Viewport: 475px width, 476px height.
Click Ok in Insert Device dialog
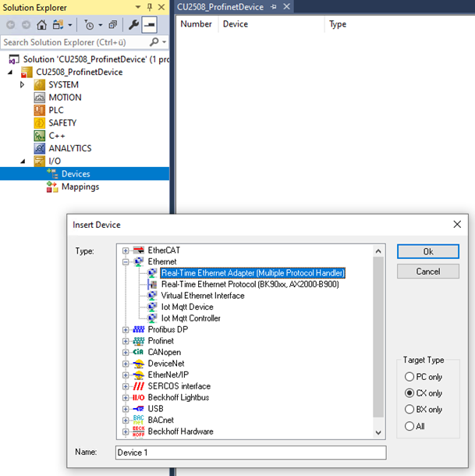click(x=428, y=252)
